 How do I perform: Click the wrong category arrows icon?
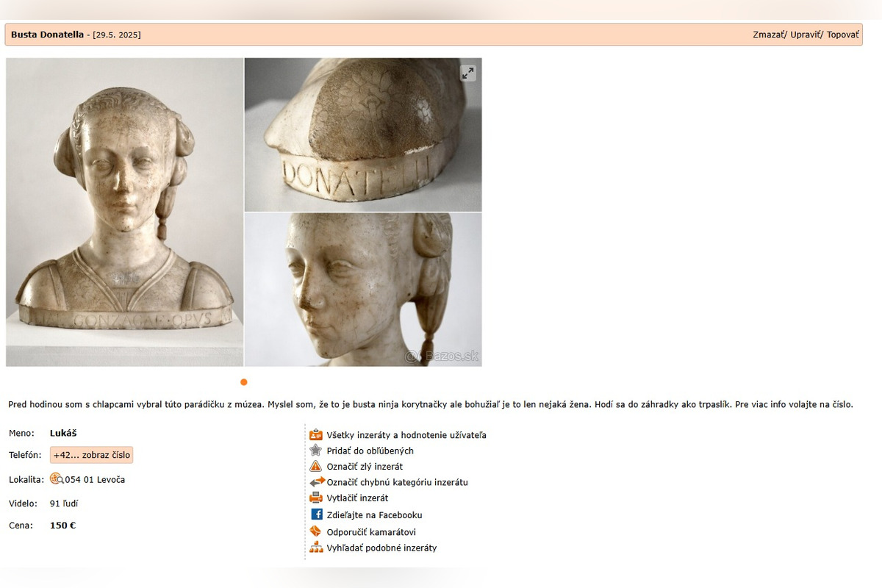click(317, 482)
